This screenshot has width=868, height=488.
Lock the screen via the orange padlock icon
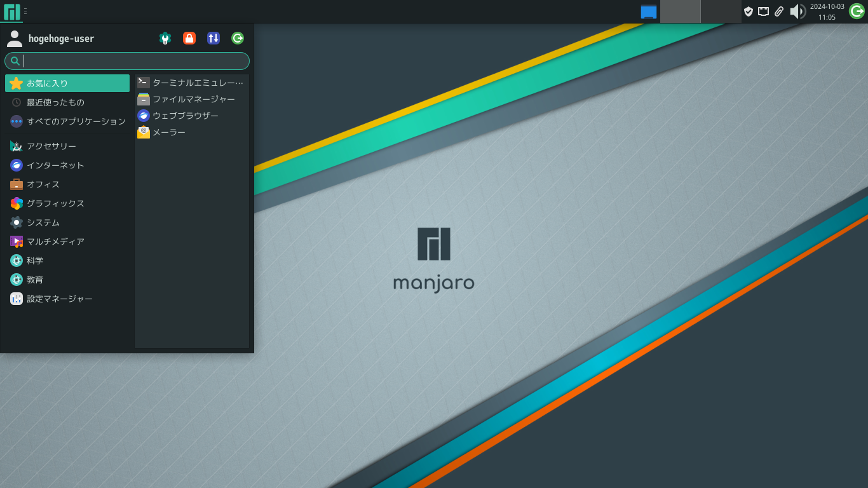[189, 38]
